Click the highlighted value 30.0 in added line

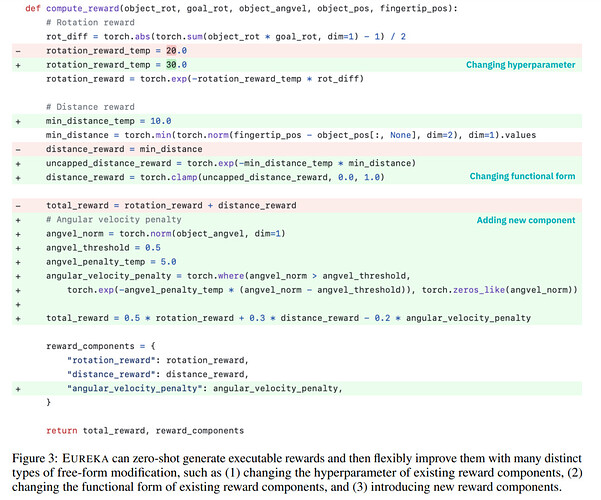(x=176, y=65)
